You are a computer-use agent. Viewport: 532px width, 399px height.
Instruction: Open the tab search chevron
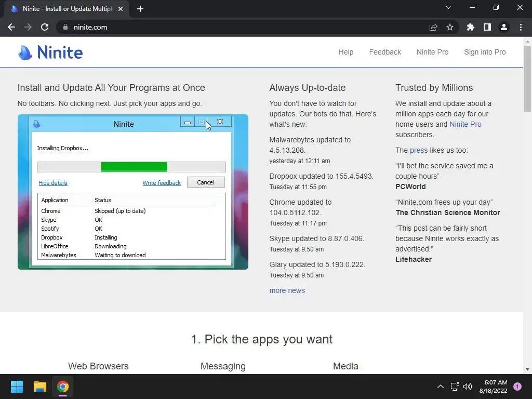[x=448, y=7]
